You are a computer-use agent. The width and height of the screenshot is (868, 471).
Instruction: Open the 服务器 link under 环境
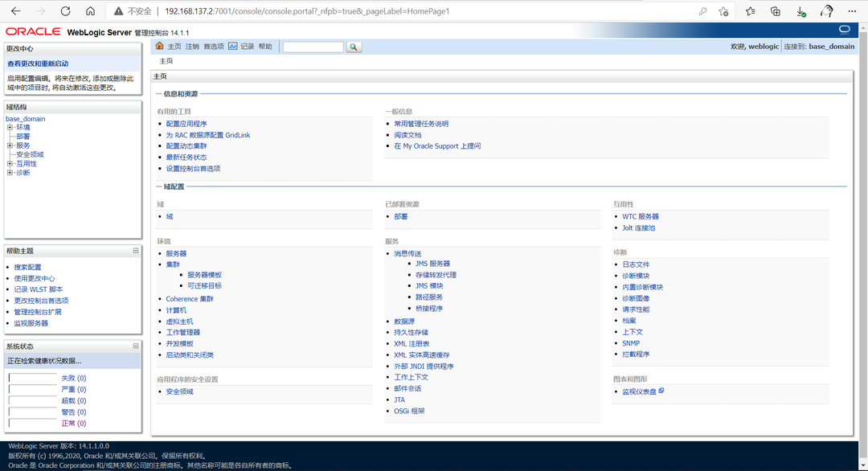(x=176, y=253)
